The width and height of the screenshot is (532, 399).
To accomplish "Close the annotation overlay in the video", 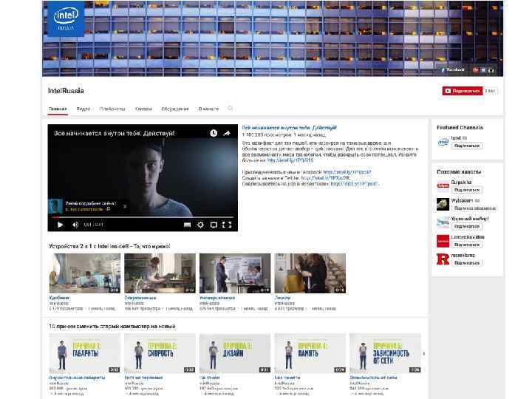I will coord(125,206).
